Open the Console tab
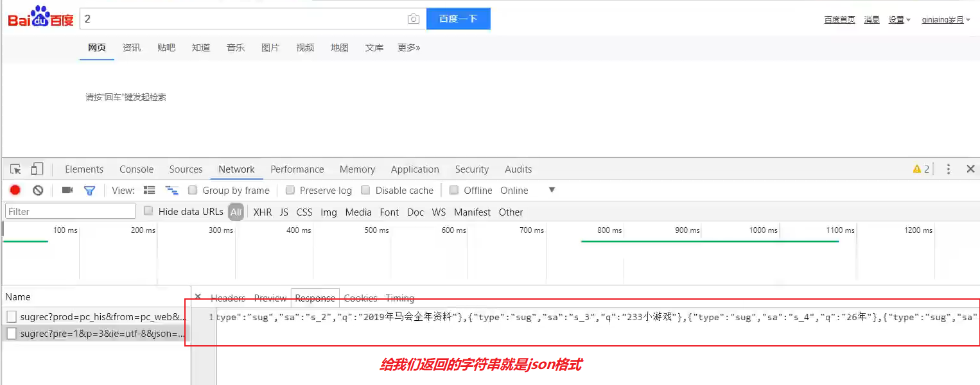 pyautogui.click(x=136, y=169)
